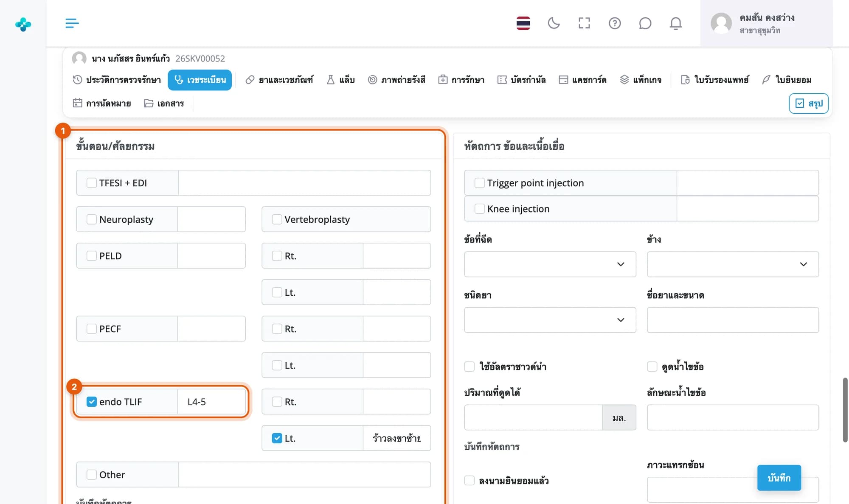Click the clinic logo icon
This screenshot has width=849, height=504.
(23, 24)
